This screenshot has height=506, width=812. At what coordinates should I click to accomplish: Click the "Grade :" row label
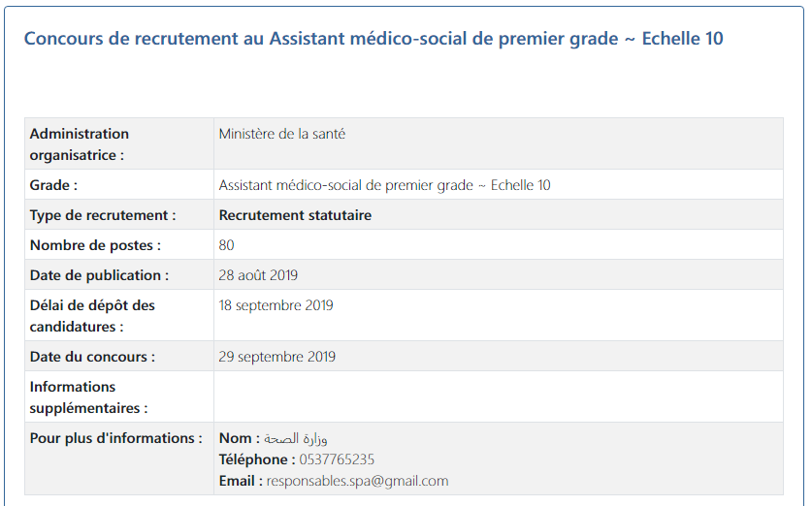click(x=54, y=185)
